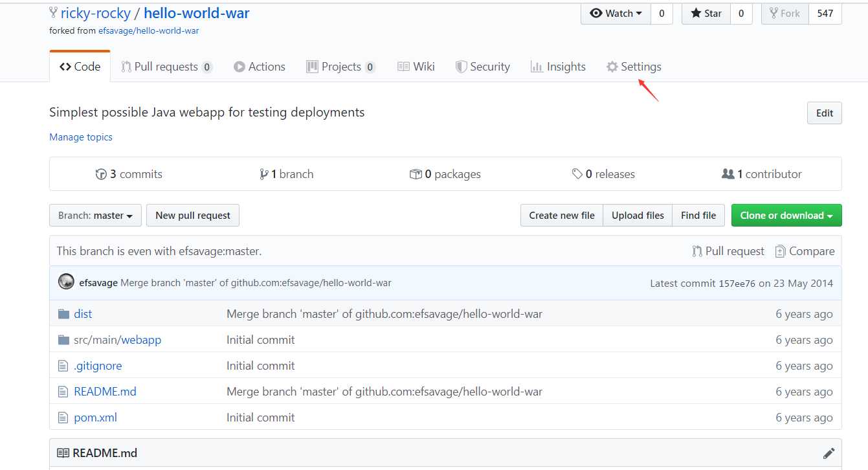This screenshot has width=868, height=470.
Task: Click the src/main/webapp folder icon
Action: tap(63, 340)
